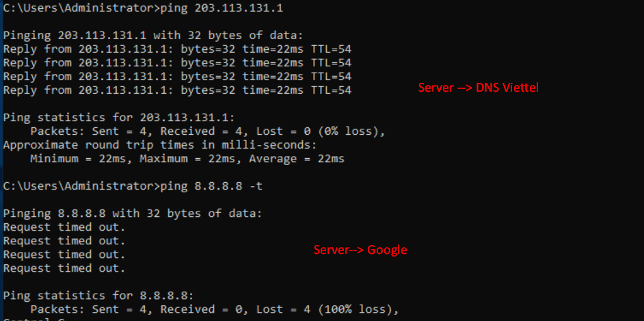The height and width of the screenshot is (321, 644).
Task: Click the third 'Reply from 203.113.131.1' line
Action: tap(177, 77)
